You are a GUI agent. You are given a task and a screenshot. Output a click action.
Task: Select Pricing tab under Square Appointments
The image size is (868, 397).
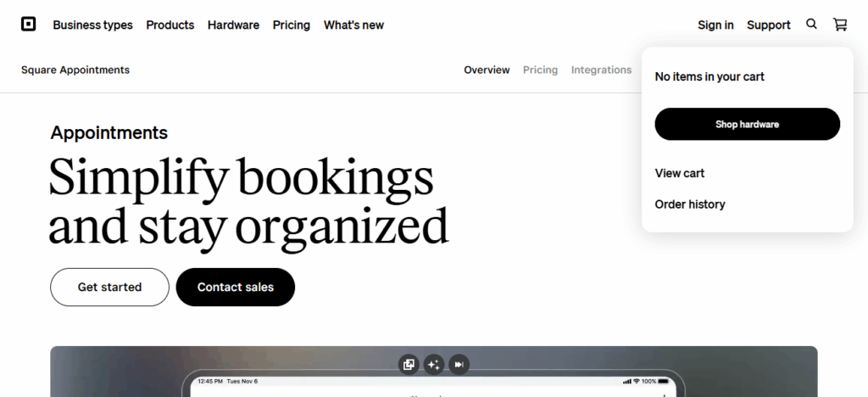click(540, 70)
